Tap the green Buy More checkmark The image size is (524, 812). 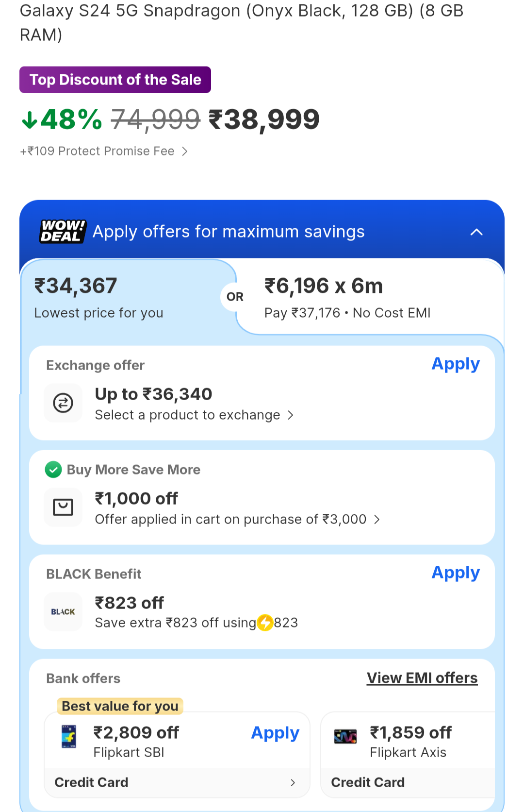[x=53, y=470]
